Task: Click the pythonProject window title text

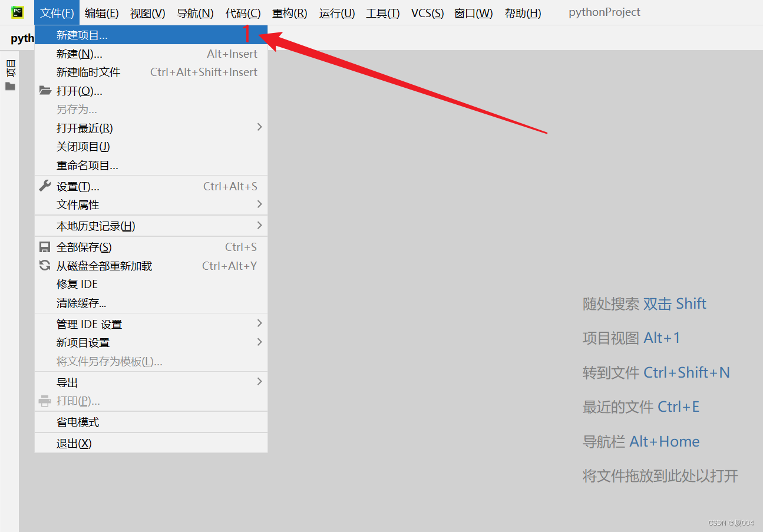Action: click(x=605, y=12)
